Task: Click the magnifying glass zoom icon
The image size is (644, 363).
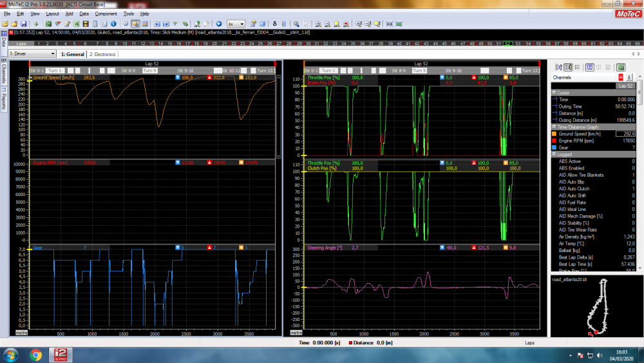Action: pos(296,24)
